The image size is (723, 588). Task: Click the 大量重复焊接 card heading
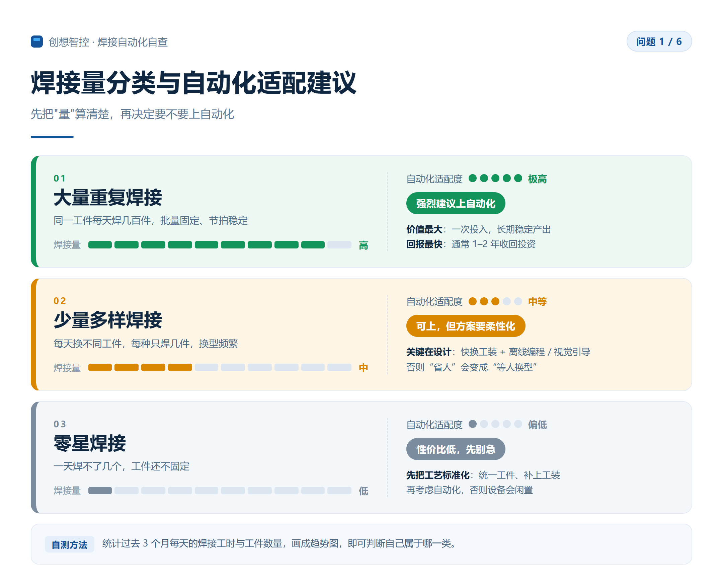coord(108,198)
